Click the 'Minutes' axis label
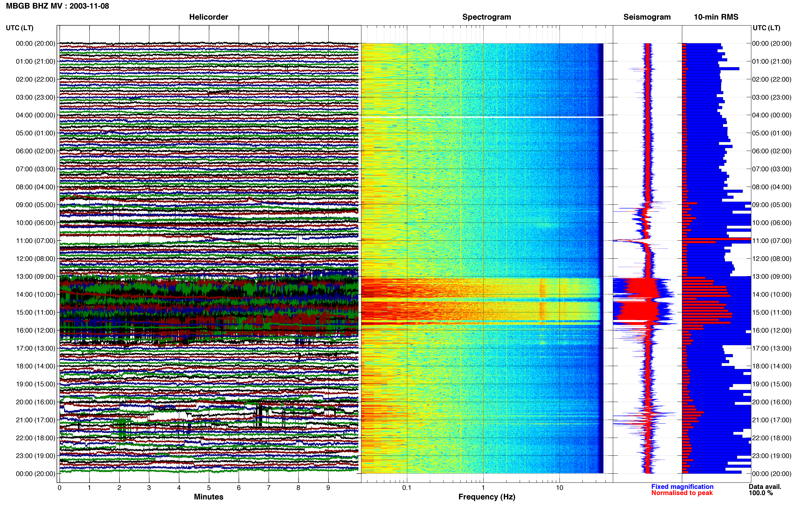Image resolution: width=812 pixels, height=508 pixels. [209, 497]
